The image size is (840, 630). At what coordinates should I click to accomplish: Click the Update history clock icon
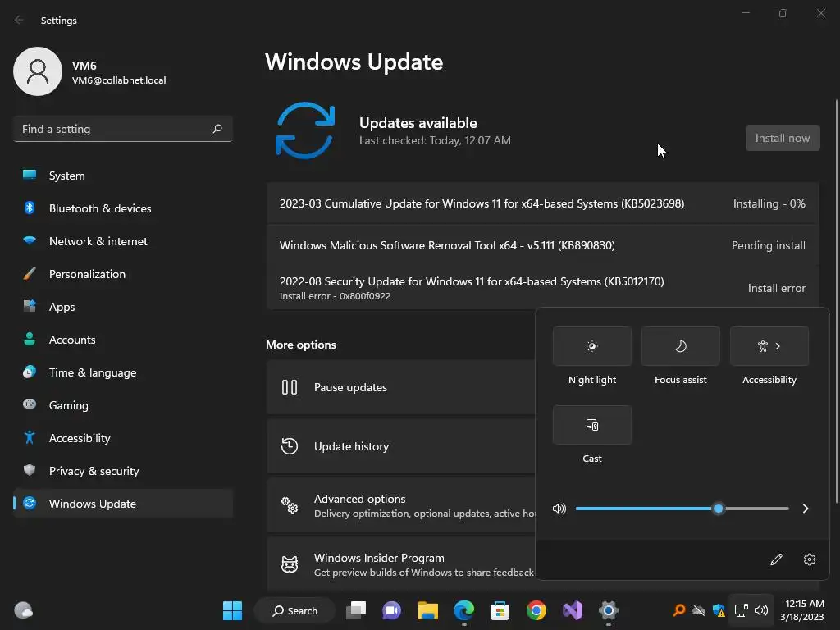click(290, 445)
